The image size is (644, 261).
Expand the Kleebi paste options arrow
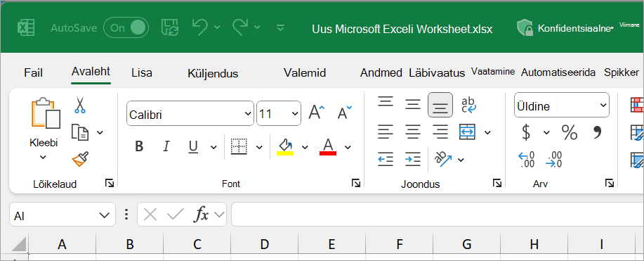43,158
